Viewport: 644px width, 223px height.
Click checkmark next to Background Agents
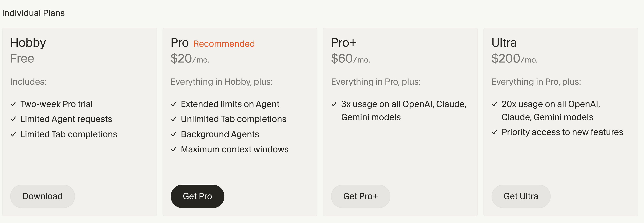[174, 134]
